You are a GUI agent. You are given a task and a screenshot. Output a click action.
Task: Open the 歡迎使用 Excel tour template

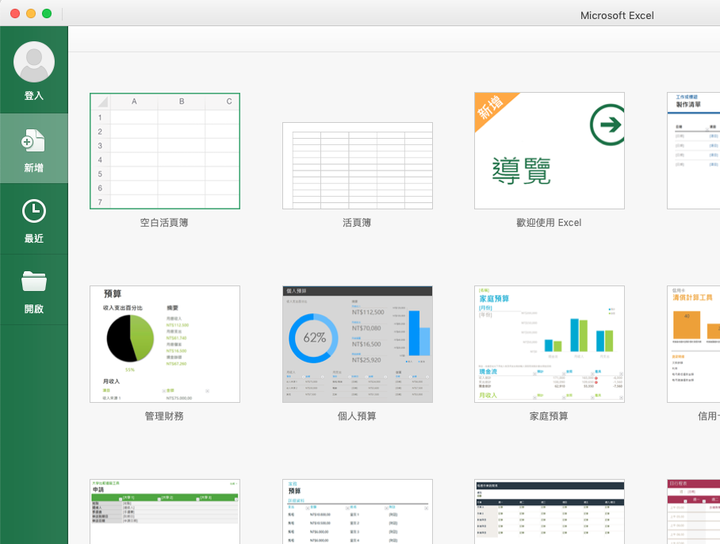click(x=549, y=151)
